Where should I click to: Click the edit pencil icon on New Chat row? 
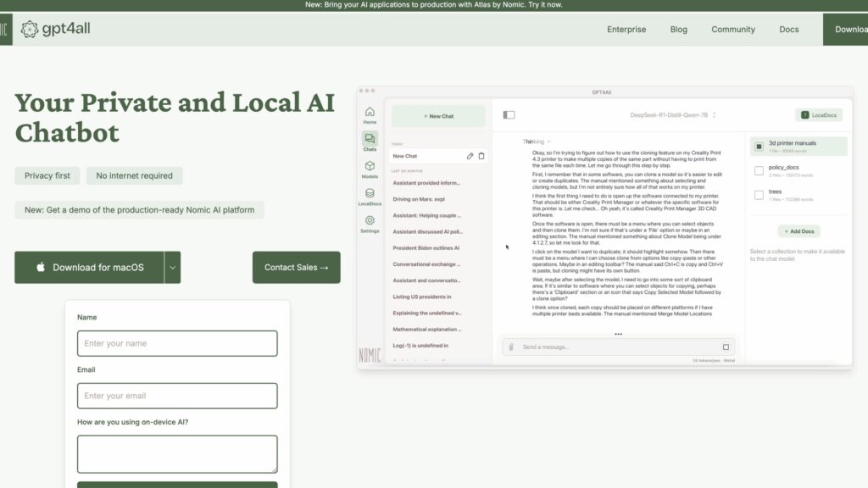470,156
